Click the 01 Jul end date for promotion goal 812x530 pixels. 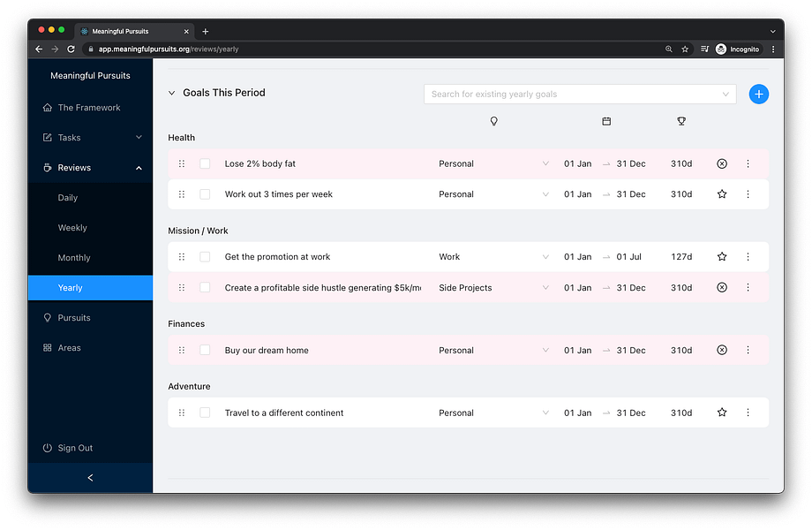[628, 257]
